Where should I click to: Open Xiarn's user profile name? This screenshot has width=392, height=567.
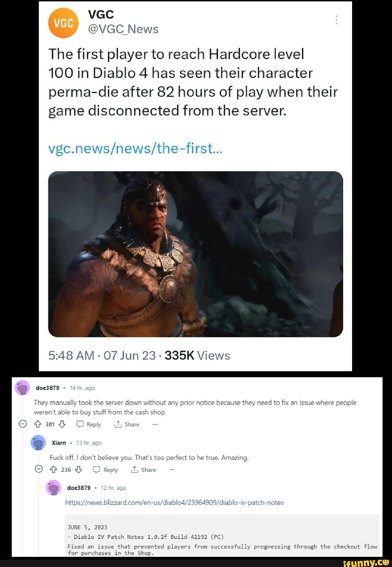[x=59, y=443]
